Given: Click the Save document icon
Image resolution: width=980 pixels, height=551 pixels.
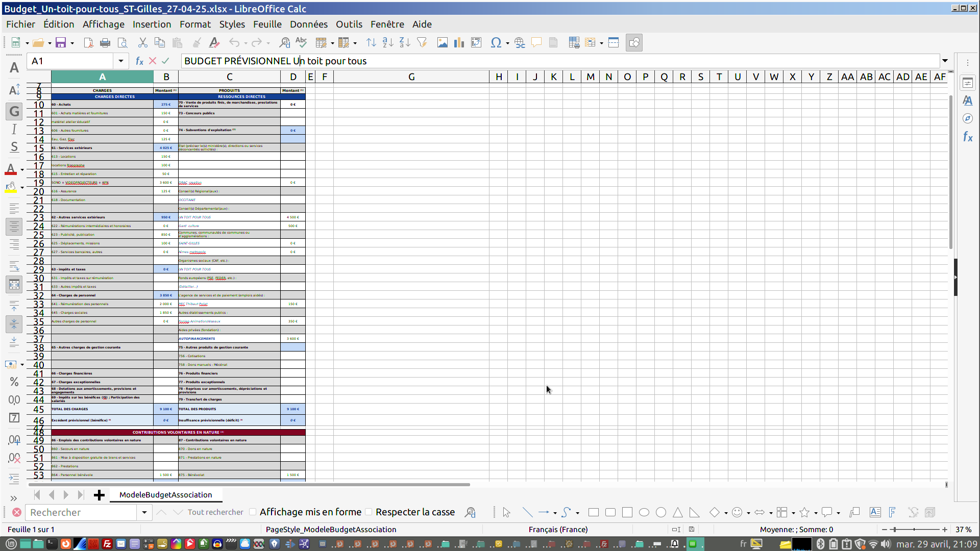Looking at the screenshot, I should [x=61, y=43].
